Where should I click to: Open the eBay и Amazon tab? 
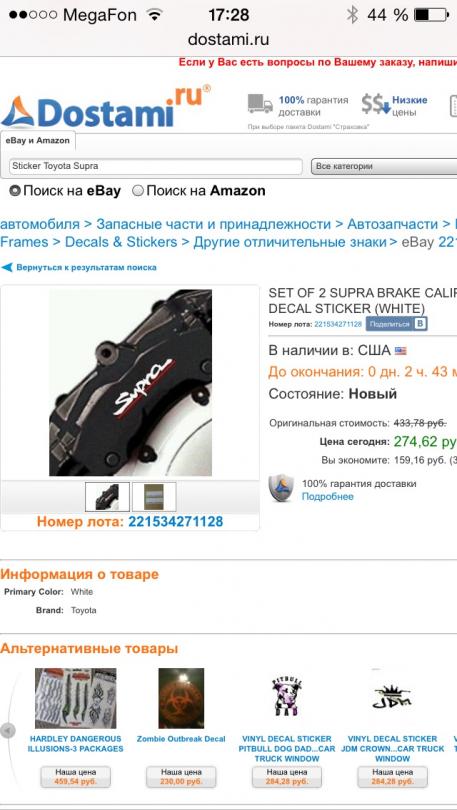coord(38,141)
